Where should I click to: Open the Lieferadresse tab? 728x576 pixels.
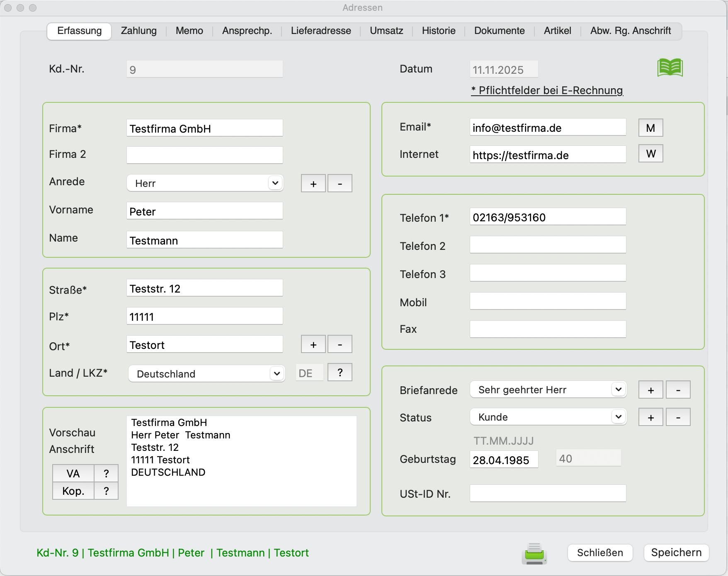click(320, 31)
